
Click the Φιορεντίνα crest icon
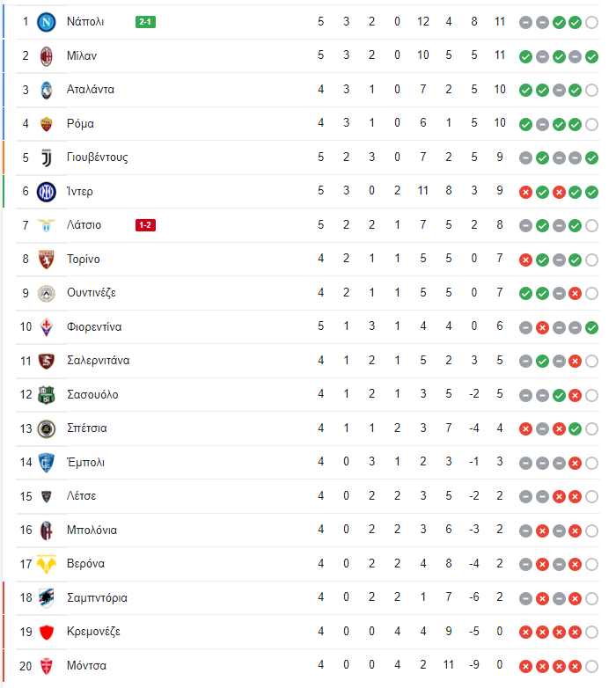coord(47,327)
